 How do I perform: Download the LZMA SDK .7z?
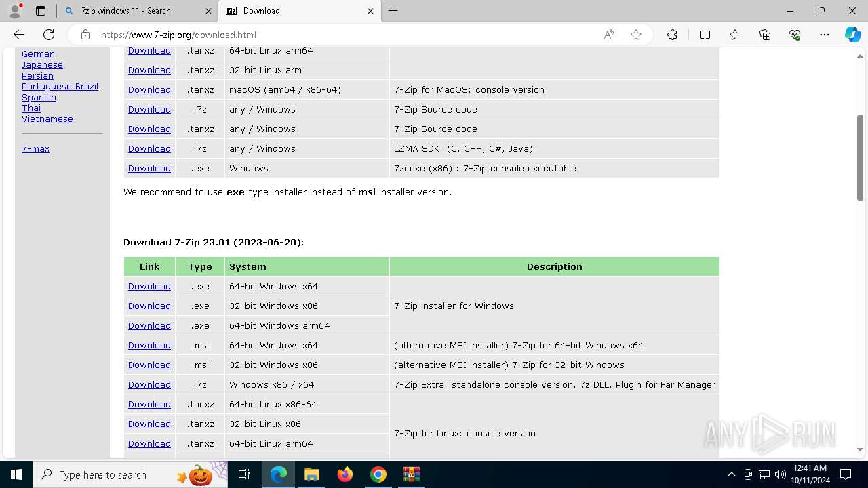(x=149, y=148)
